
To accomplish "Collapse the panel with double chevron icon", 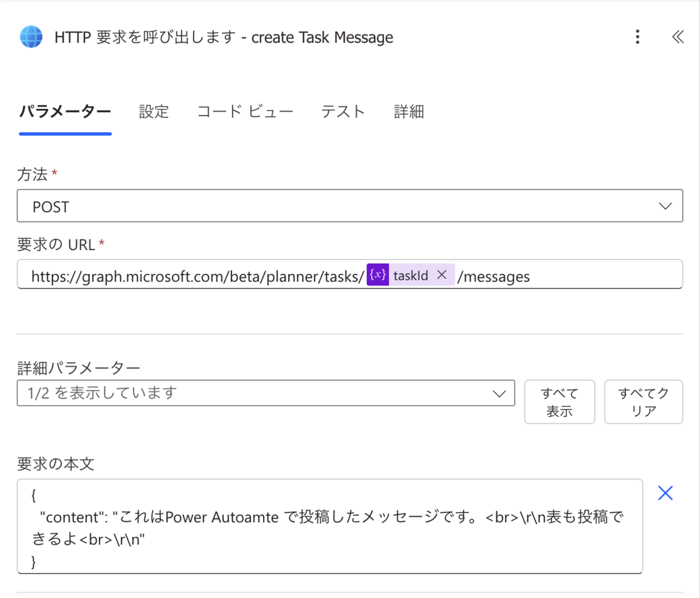I will [x=677, y=37].
